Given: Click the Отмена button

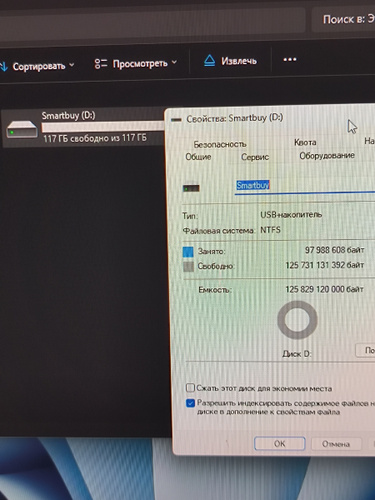Looking at the screenshot, I should (x=336, y=444).
